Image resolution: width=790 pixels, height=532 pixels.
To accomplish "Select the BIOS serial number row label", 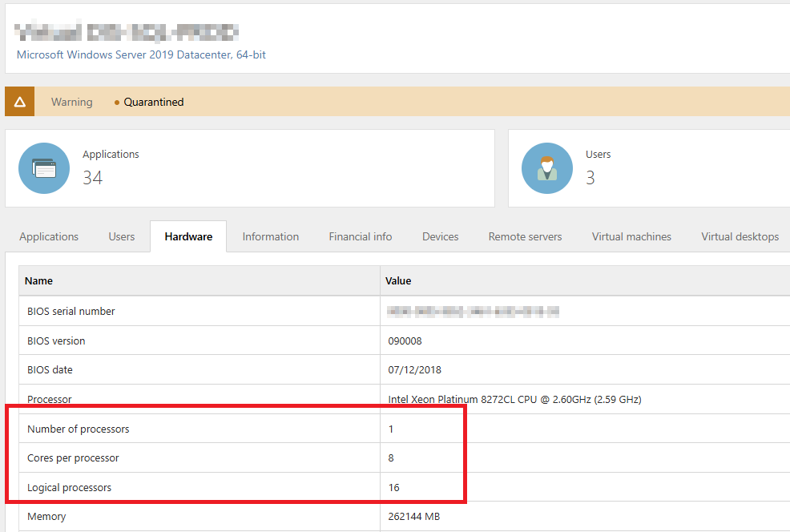I will (71, 312).
